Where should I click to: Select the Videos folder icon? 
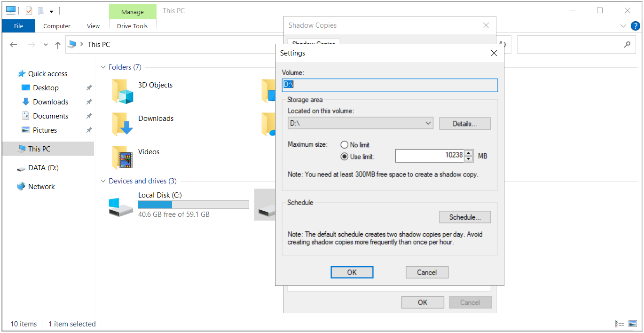(123, 158)
